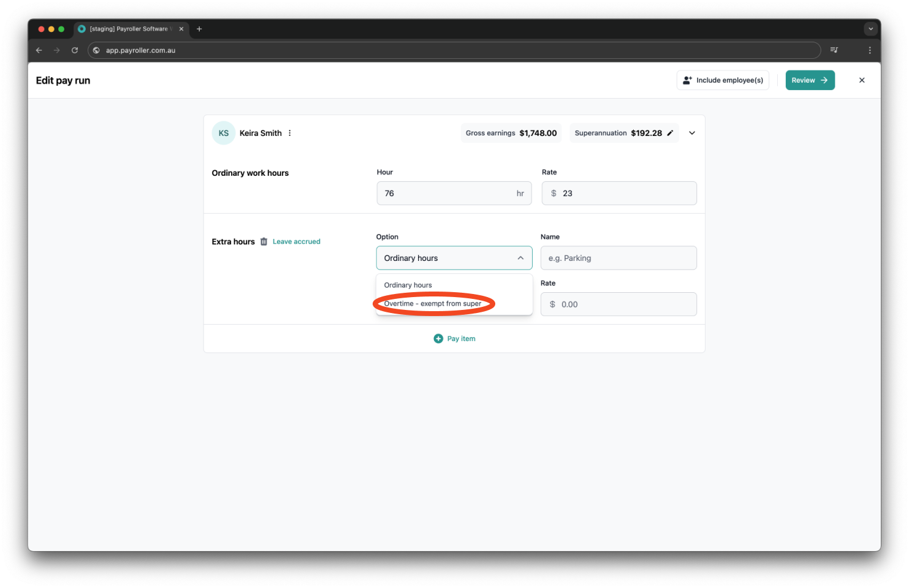Click the Review button
909x588 pixels.
coord(810,80)
